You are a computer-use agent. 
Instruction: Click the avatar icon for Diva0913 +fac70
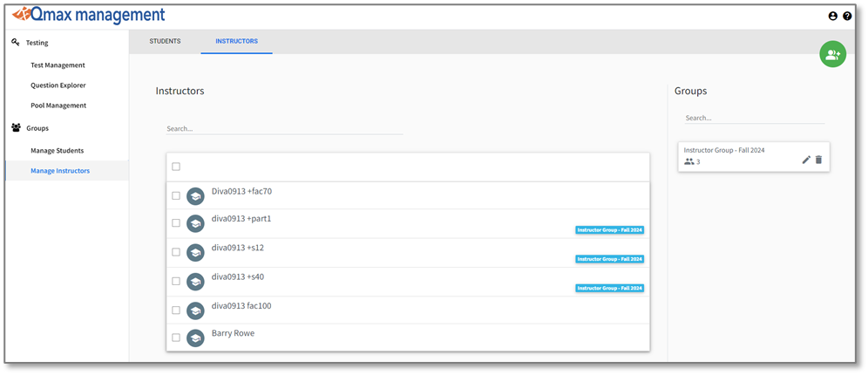tap(195, 195)
